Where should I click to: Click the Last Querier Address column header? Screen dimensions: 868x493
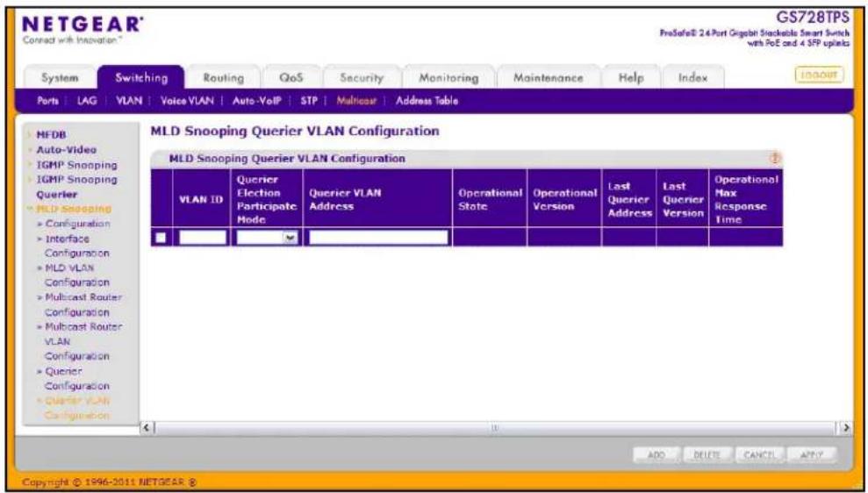[629, 199]
